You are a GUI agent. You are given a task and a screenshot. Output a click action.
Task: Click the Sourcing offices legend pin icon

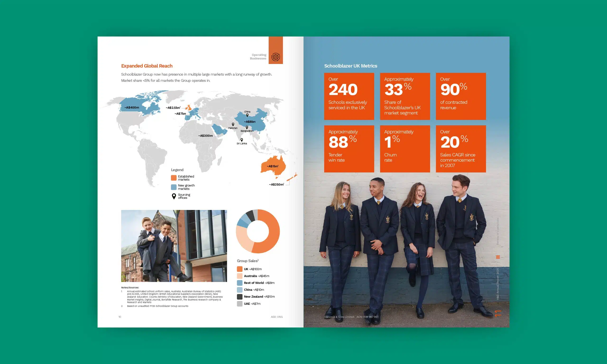[x=174, y=196]
